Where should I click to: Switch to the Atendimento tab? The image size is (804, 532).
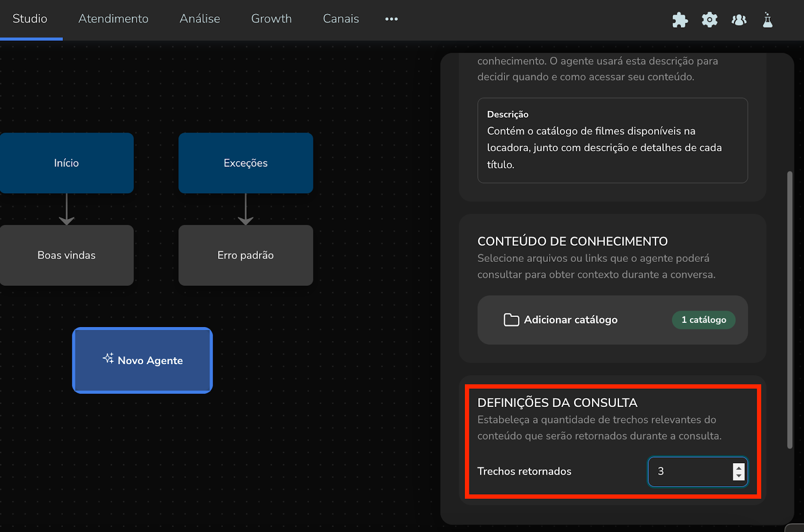[114, 19]
